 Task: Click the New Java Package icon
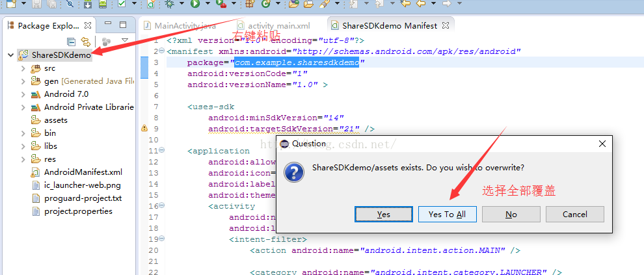(250, 4)
